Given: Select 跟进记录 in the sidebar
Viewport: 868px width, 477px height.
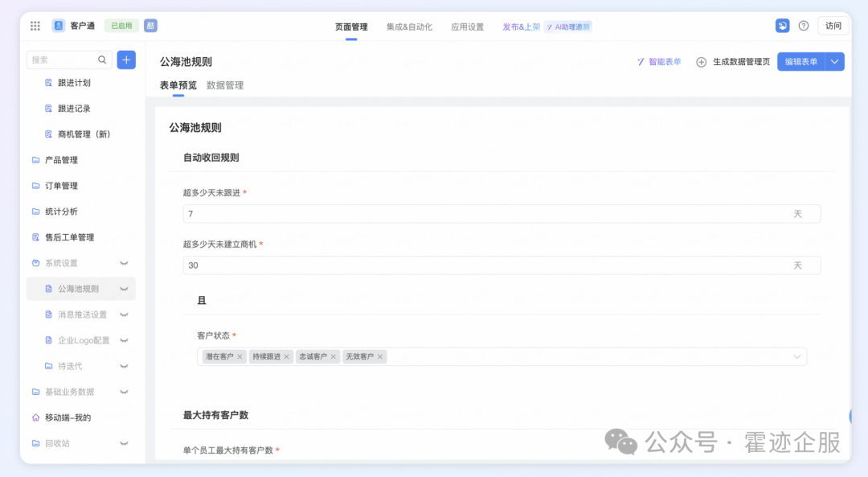Looking at the screenshot, I should (74, 109).
